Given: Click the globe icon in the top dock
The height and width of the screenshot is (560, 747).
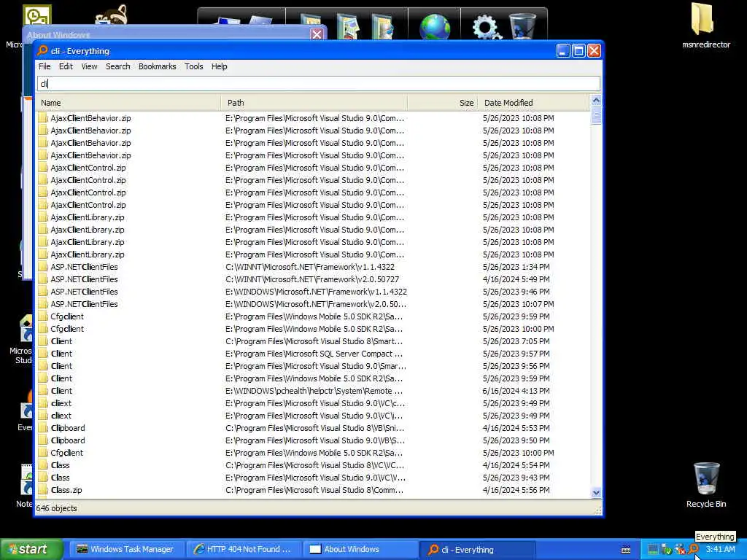Looking at the screenshot, I should (435, 27).
